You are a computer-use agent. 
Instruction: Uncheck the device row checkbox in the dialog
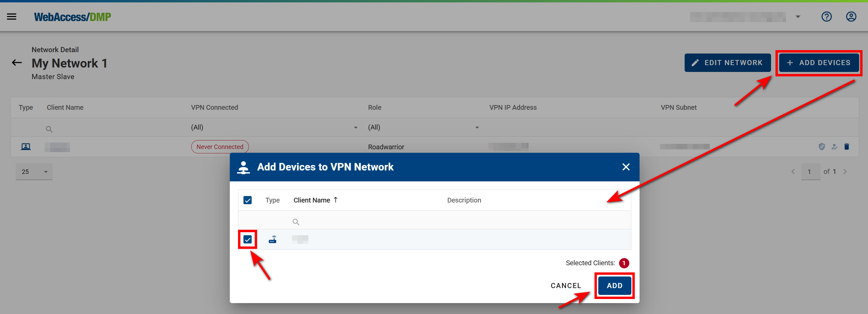pos(247,239)
